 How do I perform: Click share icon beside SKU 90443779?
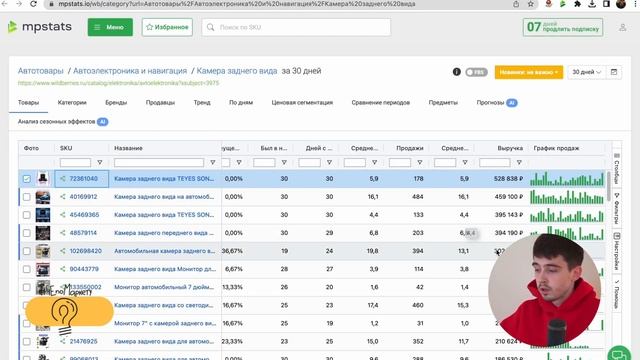point(63,269)
